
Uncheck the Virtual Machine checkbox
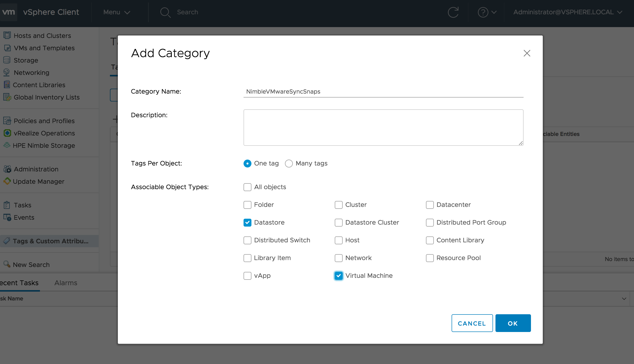pos(338,276)
